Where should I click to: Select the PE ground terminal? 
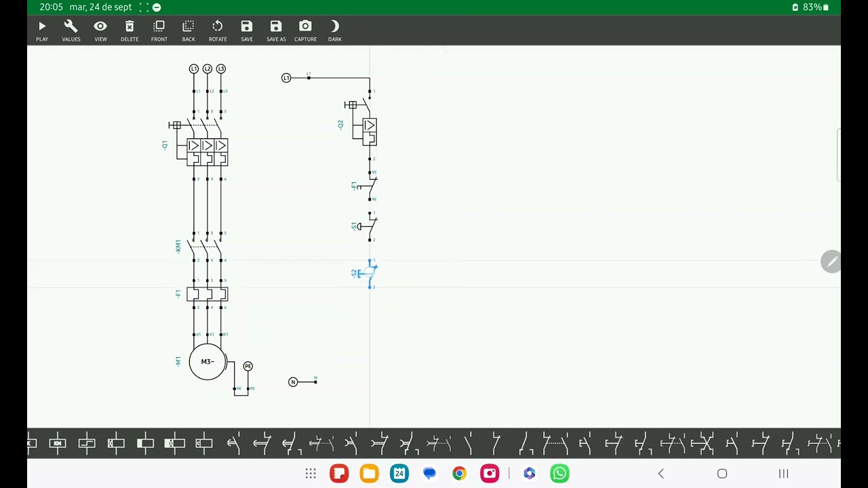coord(248,366)
